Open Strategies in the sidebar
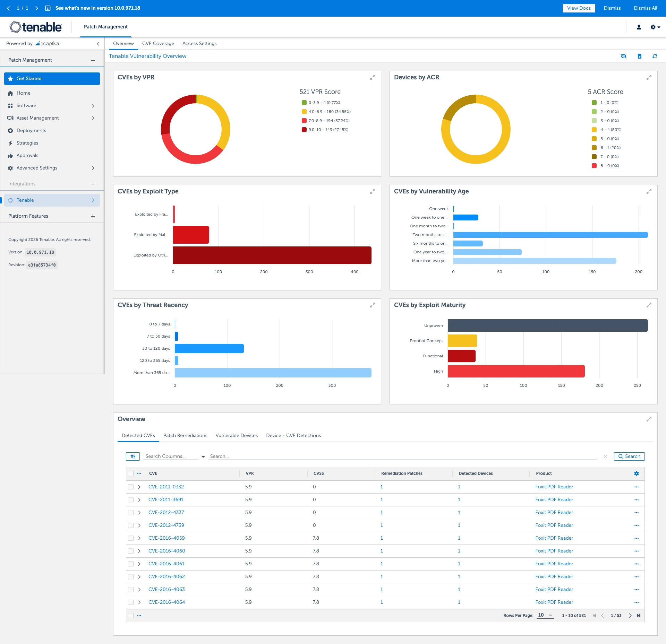The width and height of the screenshot is (666, 644). pyautogui.click(x=52, y=143)
